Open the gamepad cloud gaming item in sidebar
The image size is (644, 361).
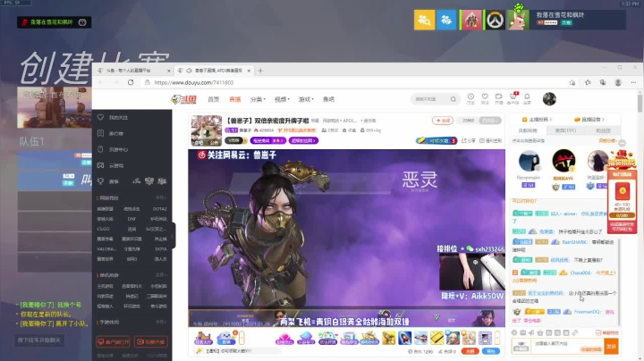111,165
